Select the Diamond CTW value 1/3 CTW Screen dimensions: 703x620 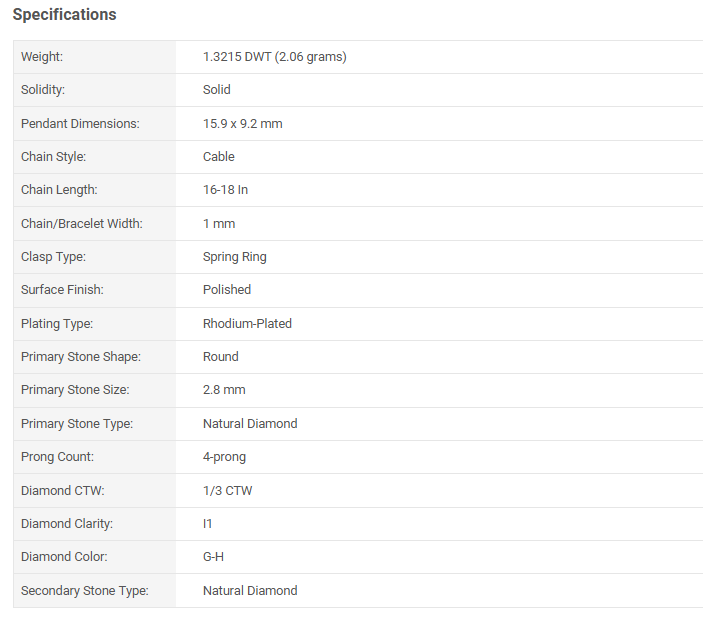click(228, 491)
